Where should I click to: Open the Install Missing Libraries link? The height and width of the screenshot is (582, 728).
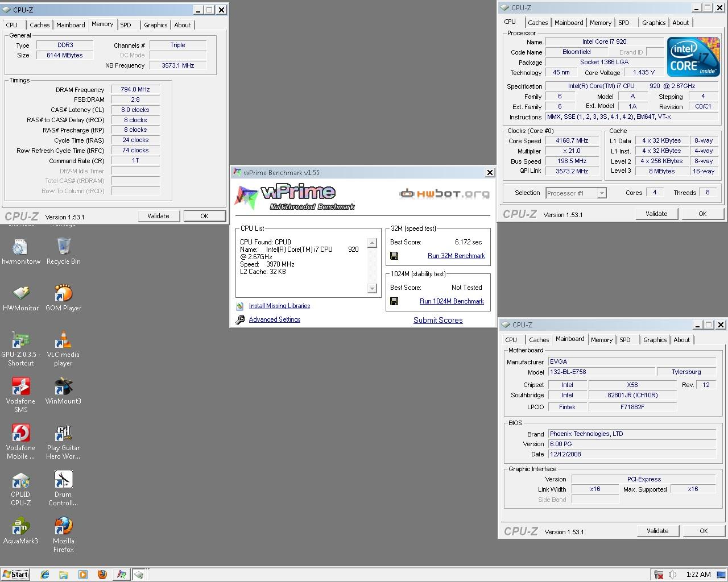(279, 306)
